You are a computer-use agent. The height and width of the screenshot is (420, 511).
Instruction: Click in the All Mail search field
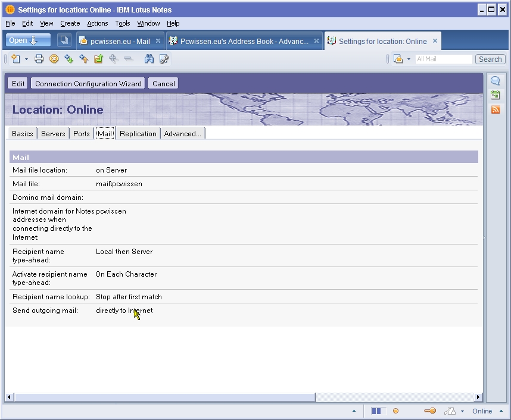click(x=444, y=59)
